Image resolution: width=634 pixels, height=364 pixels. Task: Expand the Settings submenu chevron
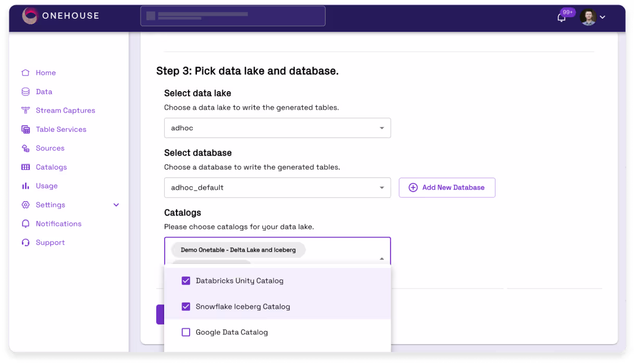[x=116, y=205]
